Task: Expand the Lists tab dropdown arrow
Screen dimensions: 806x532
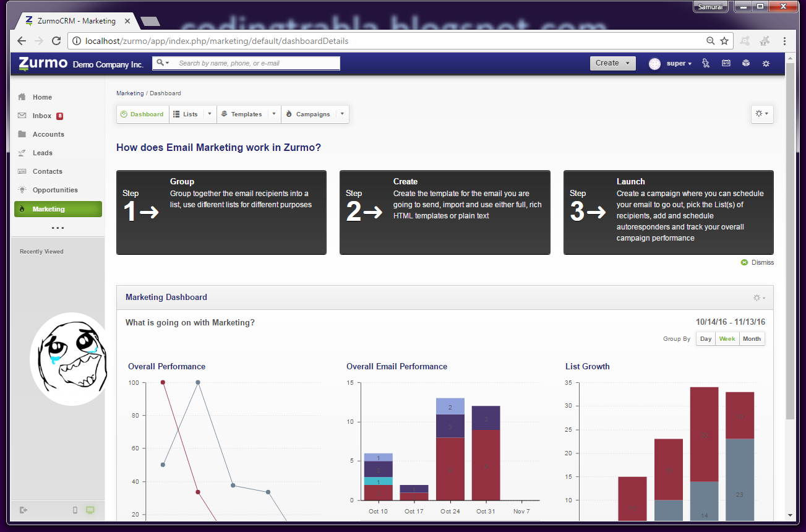Action: [209, 114]
